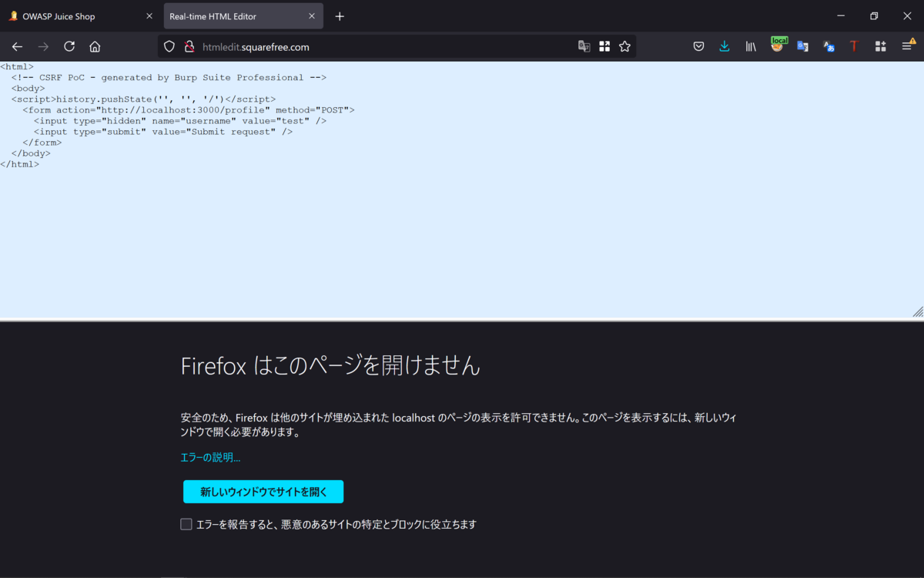Reload the current page
Image resolution: width=924 pixels, height=578 pixels.
[69, 46]
